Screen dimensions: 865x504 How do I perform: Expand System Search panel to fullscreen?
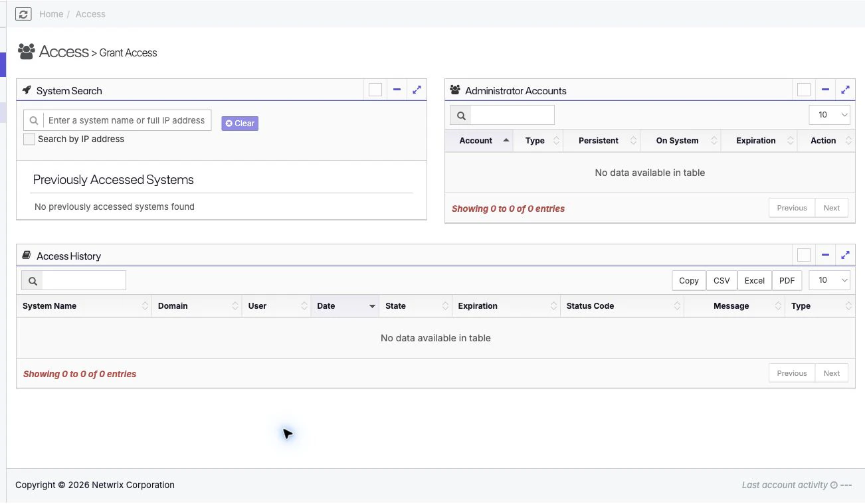pyautogui.click(x=417, y=90)
